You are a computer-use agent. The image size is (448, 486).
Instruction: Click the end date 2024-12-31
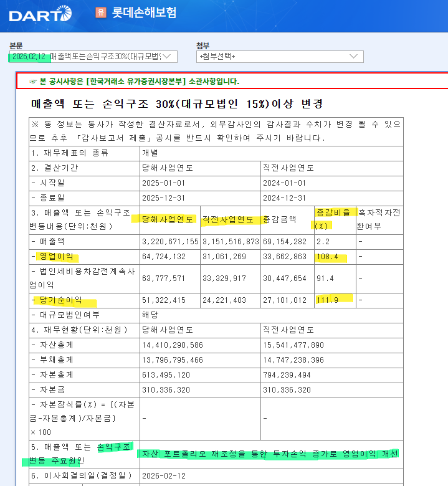click(284, 198)
